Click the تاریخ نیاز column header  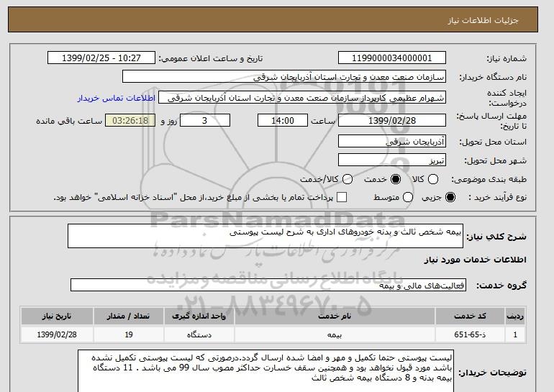point(57,316)
